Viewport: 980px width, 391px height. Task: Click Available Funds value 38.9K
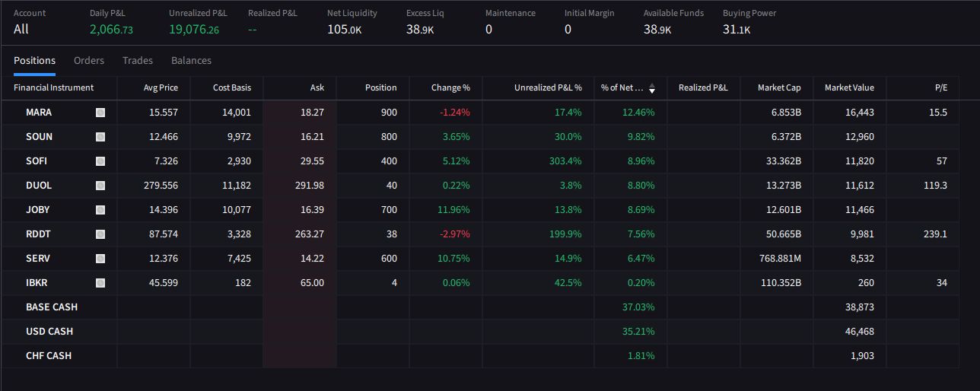pos(657,30)
